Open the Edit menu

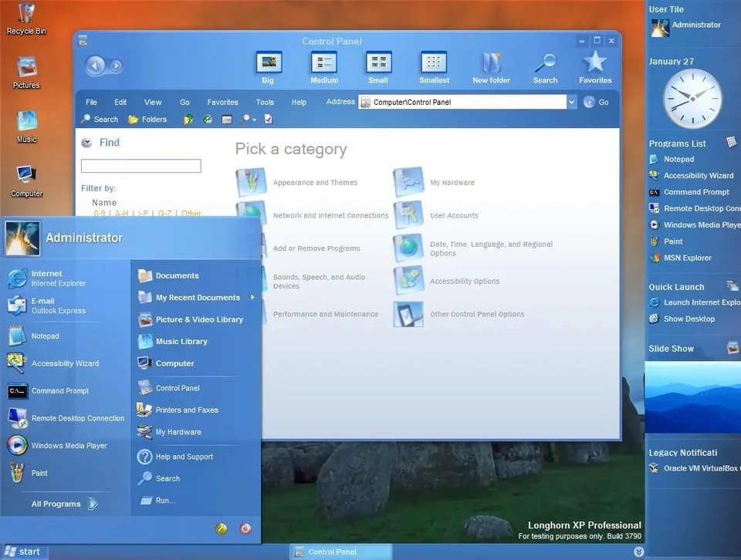click(120, 102)
